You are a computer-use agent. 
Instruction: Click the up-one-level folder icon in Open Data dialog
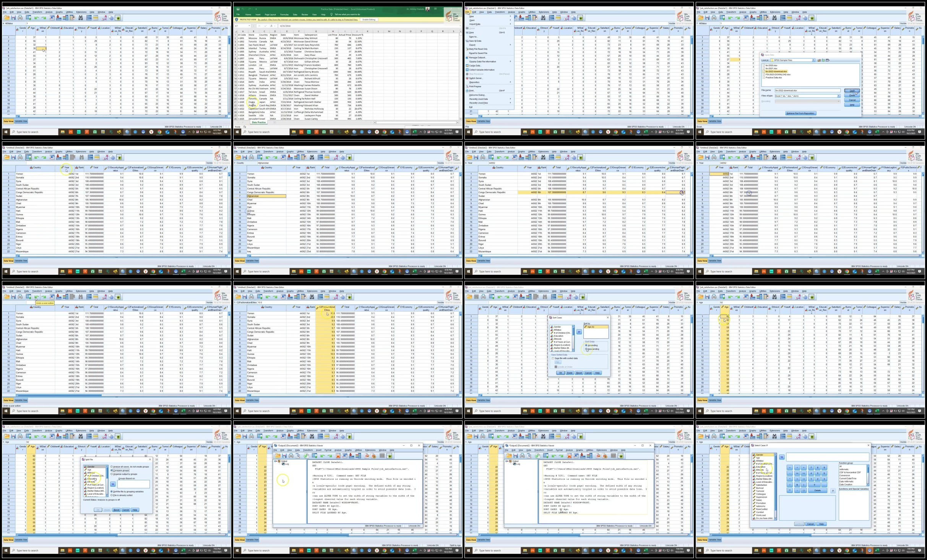819,60
